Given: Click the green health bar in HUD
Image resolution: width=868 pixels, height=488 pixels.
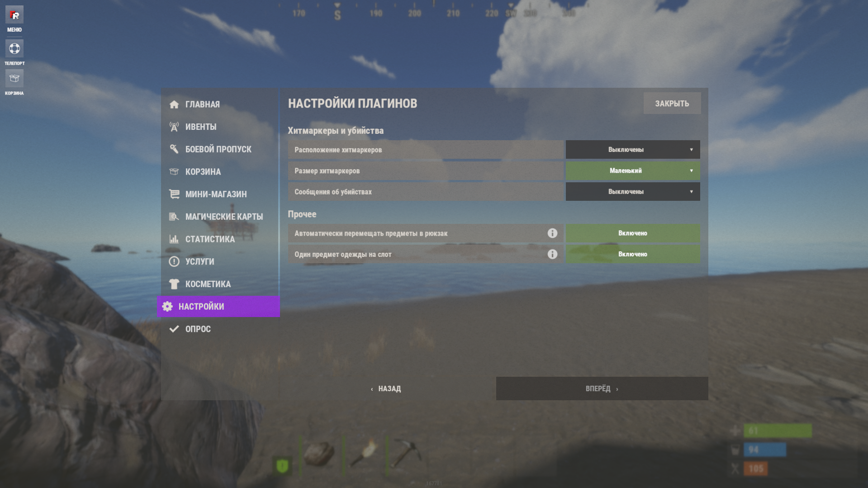Looking at the screenshot, I should click(x=778, y=431).
